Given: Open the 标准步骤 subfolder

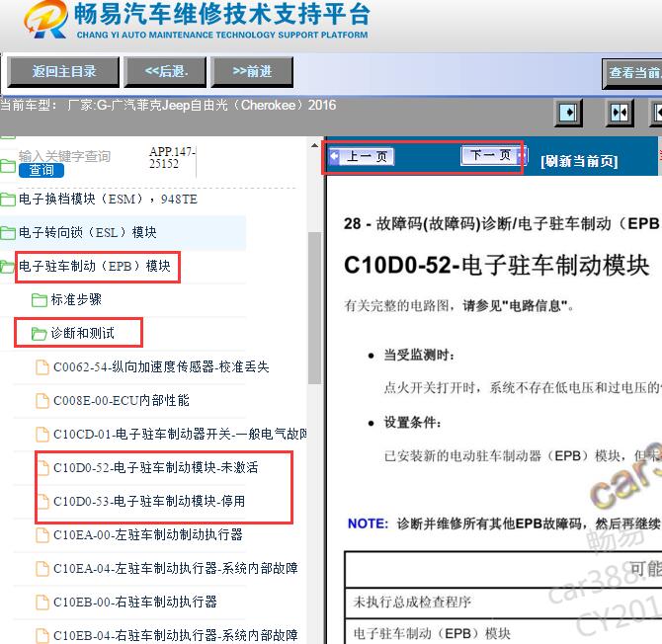Looking at the screenshot, I should click(76, 299).
